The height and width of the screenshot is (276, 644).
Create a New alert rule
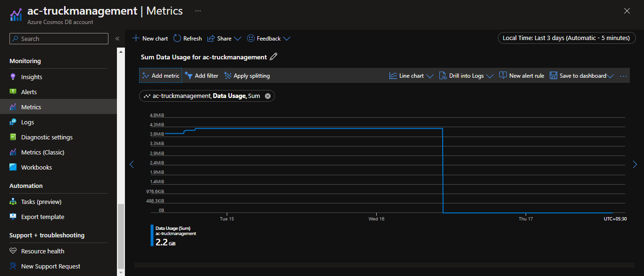pyautogui.click(x=521, y=75)
